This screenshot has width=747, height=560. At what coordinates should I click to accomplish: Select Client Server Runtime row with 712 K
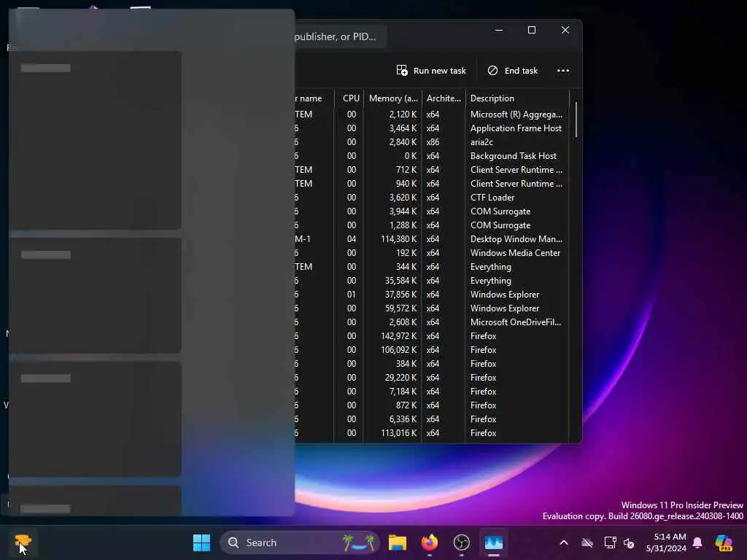433,169
